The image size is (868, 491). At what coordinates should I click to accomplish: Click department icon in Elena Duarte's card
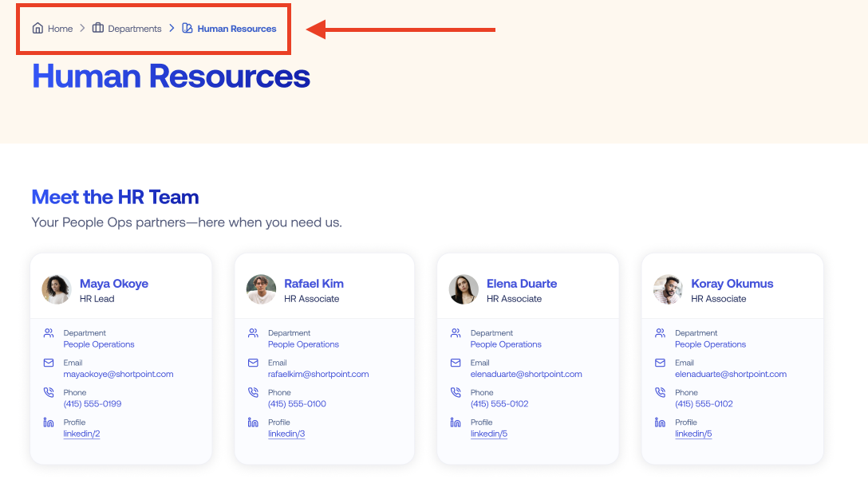pyautogui.click(x=456, y=333)
